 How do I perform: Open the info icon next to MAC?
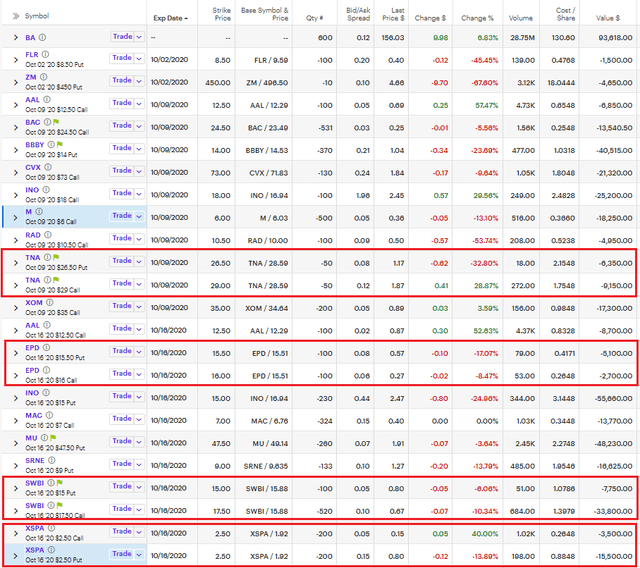pyautogui.click(x=49, y=415)
